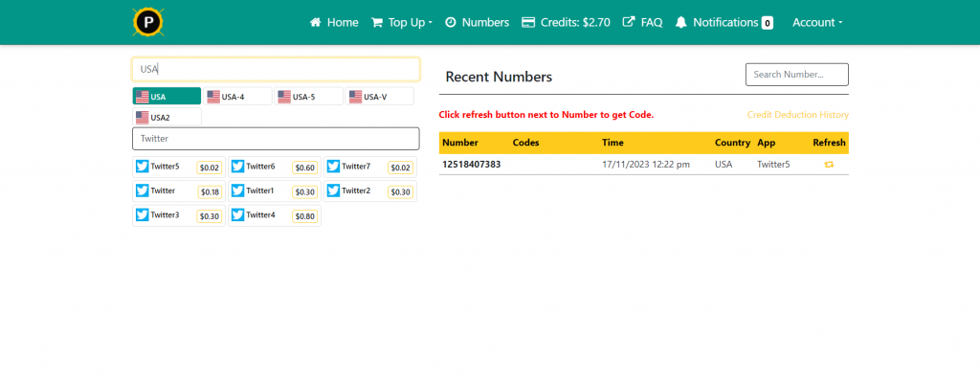The width and height of the screenshot is (980, 382).
Task: Click the Twitter5 app cell in table
Action: click(773, 165)
